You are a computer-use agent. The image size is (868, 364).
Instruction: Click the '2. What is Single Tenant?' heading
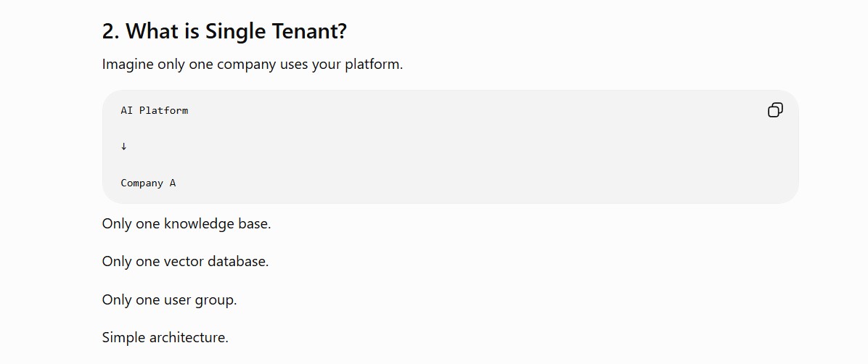click(224, 31)
